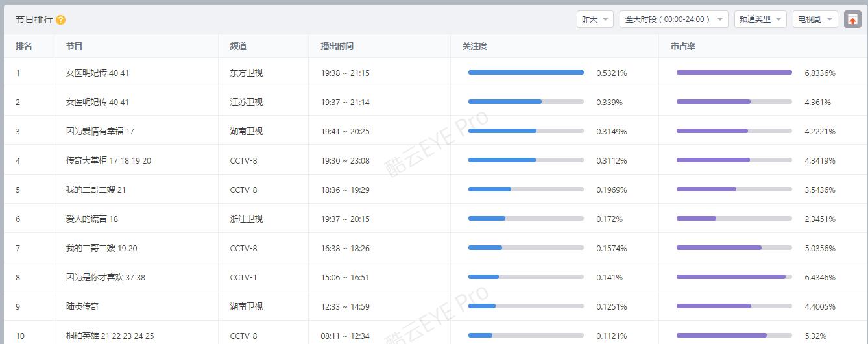Viewport: 868px width, 344px height.
Task: Click the 关注度 column header
Action: tap(474, 46)
